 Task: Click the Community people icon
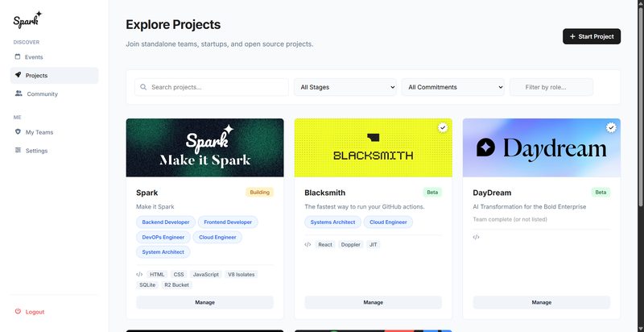19,93
